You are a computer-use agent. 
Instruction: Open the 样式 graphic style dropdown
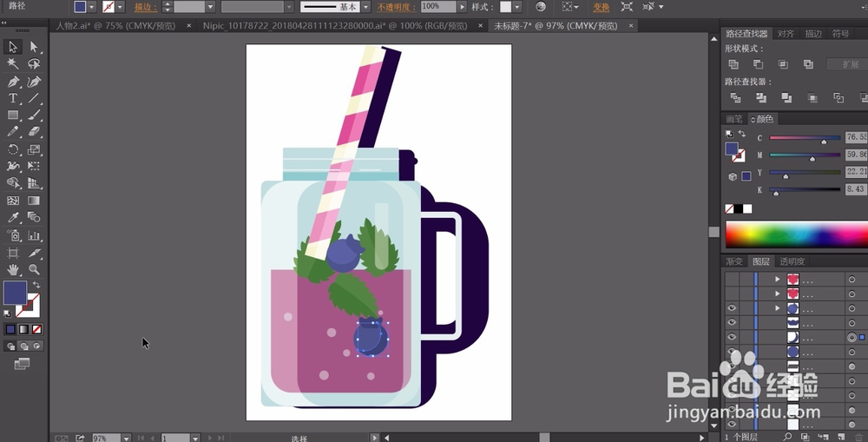[x=517, y=7]
